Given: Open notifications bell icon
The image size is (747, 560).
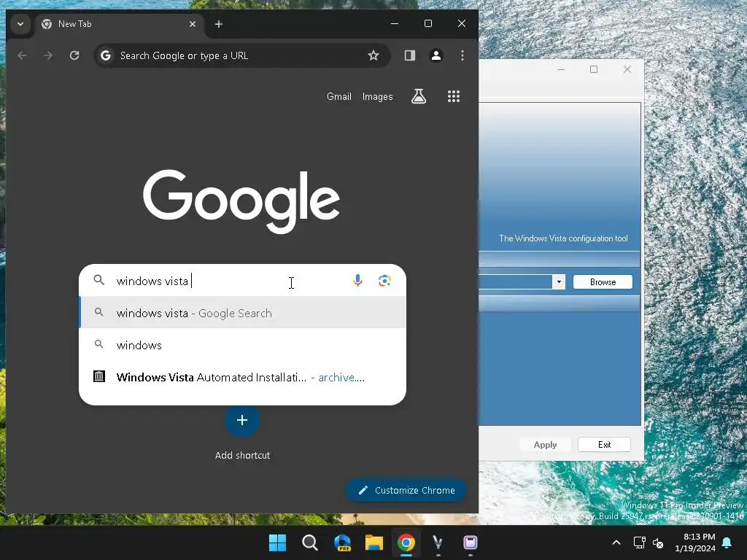Looking at the screenshot, I should coord(727,542).
